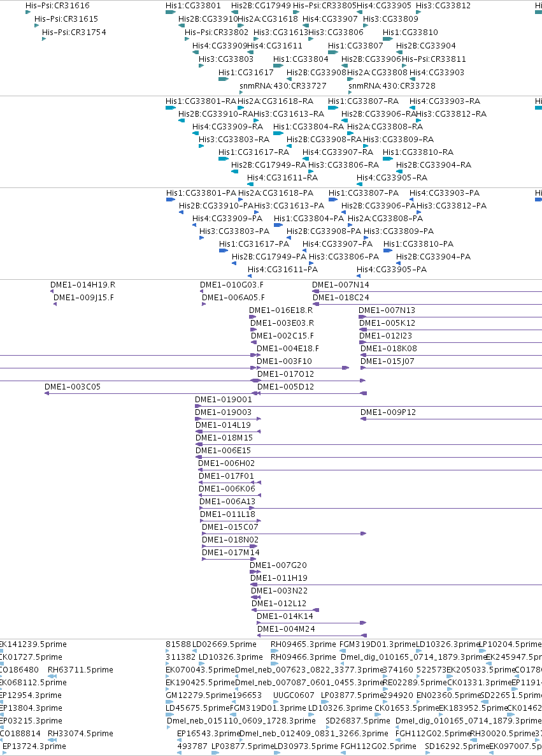
Task: Click EST UUGC0607 label
Action: tap(294, 695)
